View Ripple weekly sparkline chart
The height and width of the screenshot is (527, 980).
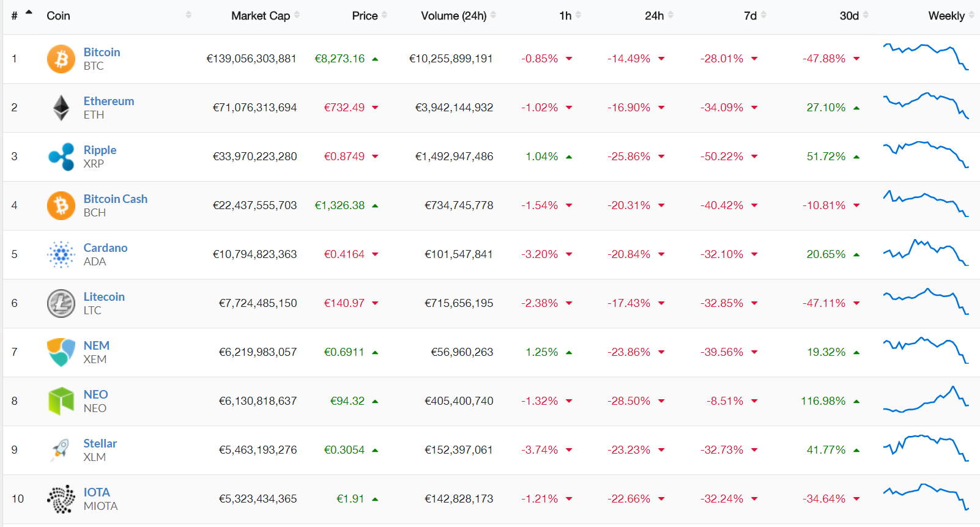click(x=926, y=154)
